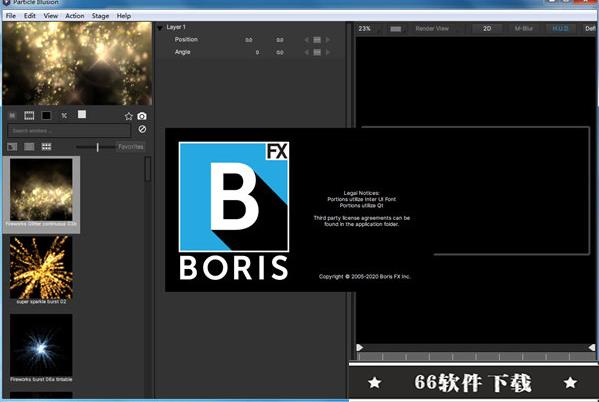Click the timeline frame ruler
599x402 pixels.
[x=476, y=357]
